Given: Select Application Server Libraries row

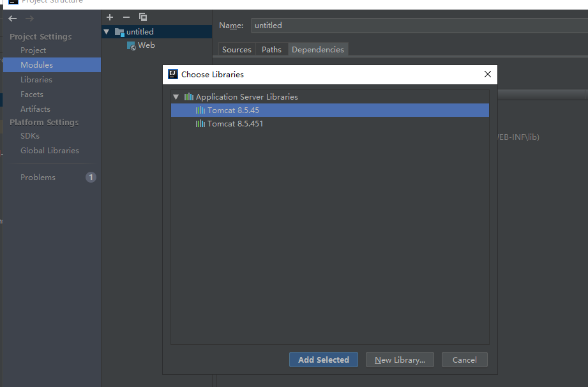Looking at the screenshot, I should pos(330,97).
